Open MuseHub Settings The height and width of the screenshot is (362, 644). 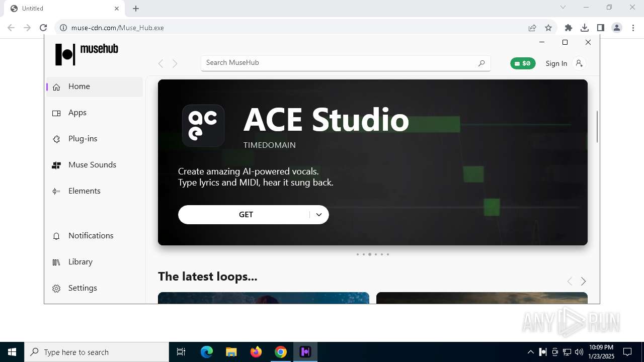tap(95, 288)
